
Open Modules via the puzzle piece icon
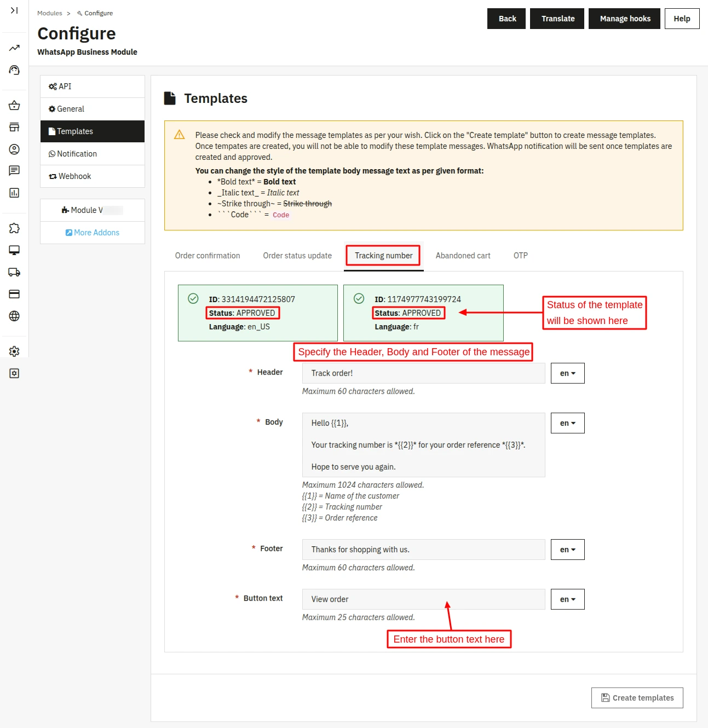coord(14,228)
